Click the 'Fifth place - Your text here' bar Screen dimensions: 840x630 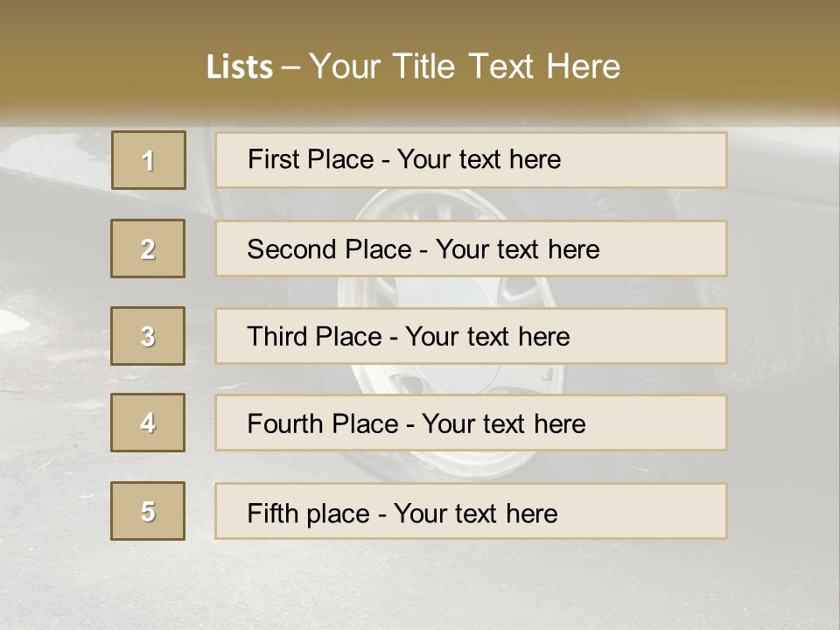pos(471,511)
